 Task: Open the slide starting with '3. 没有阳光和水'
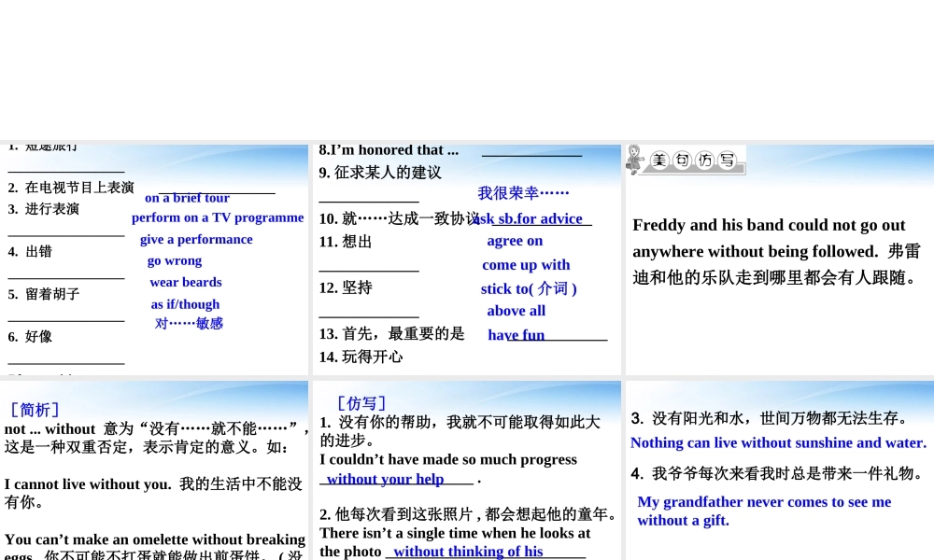[x=780, y=470]
